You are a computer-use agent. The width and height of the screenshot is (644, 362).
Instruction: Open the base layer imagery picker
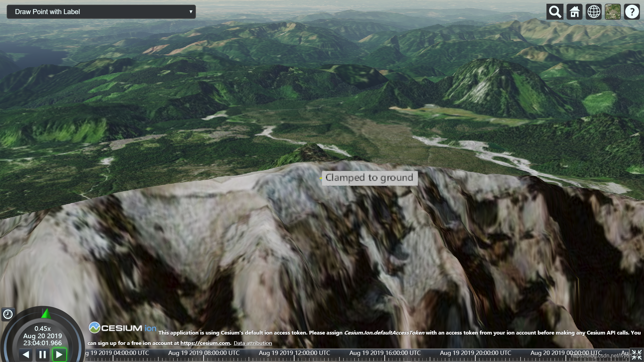[613, 12]
